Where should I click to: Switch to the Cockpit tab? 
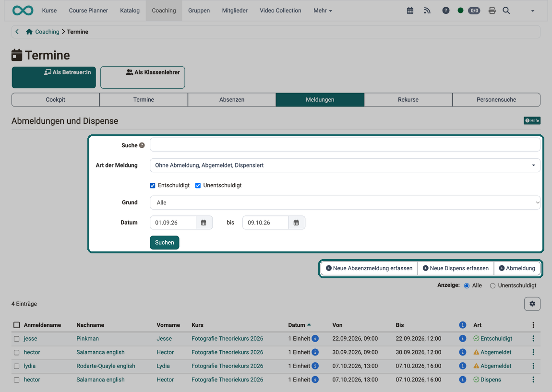point(56,100)
